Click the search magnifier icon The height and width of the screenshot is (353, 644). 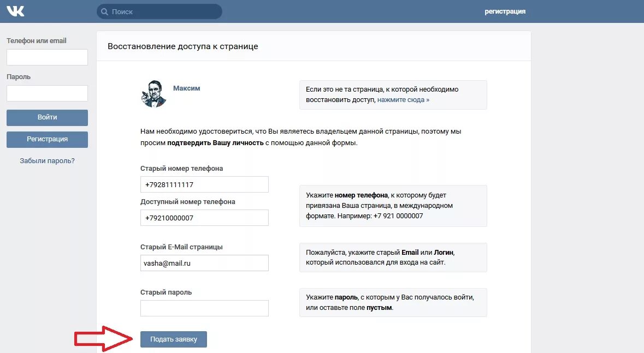[105, 12]
